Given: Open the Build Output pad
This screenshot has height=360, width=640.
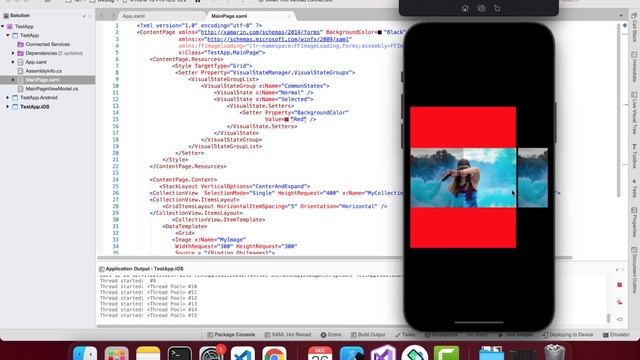Looking at the screenshot, I should click(x=368, y=335).
